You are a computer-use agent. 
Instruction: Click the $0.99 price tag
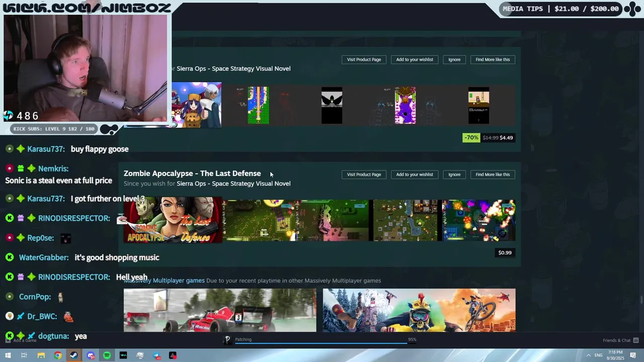pos(505,253)
